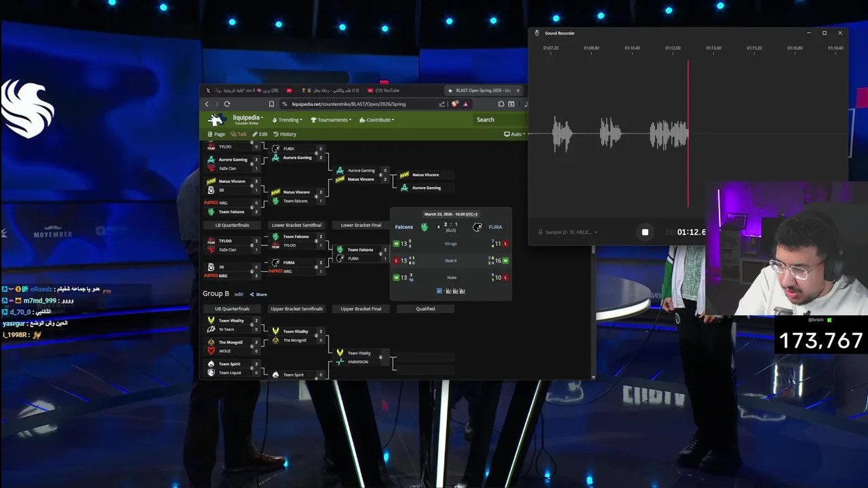868x488 pixels.
Task: Open the Dust II map link in popup
Action: (x=451, y=260)
